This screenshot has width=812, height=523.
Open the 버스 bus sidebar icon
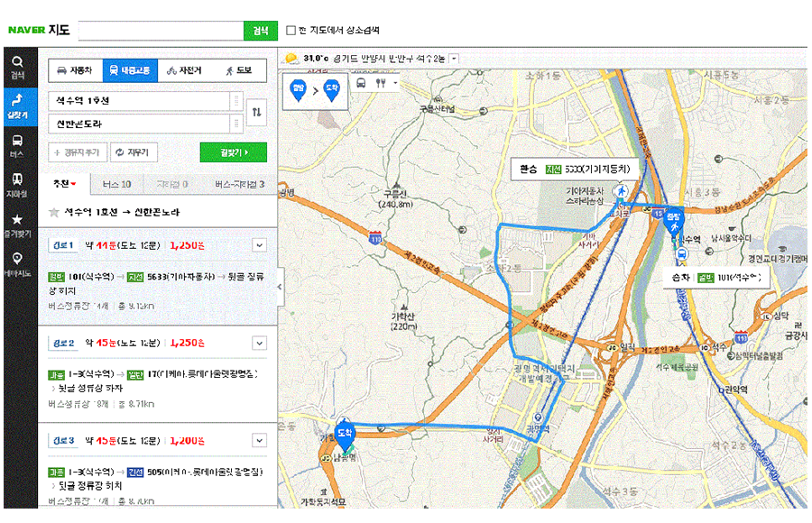coord(17,146)
